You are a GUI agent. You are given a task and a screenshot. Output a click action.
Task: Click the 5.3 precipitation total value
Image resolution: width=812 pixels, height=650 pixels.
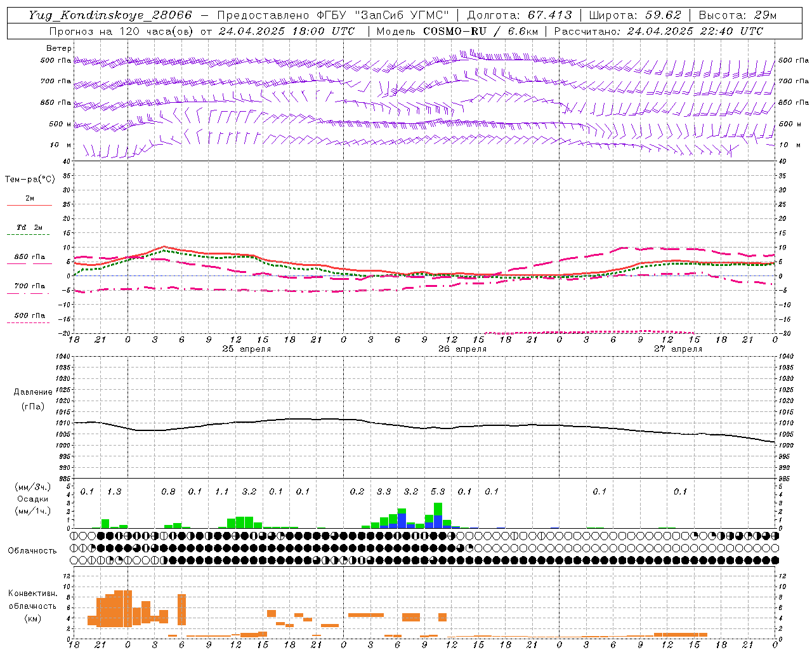tap(438, 492)
